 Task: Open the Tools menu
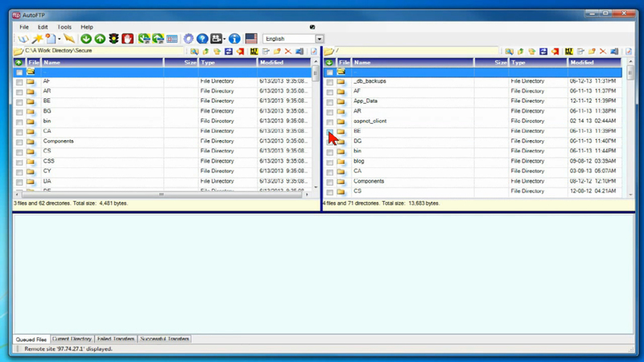(64, 27)
